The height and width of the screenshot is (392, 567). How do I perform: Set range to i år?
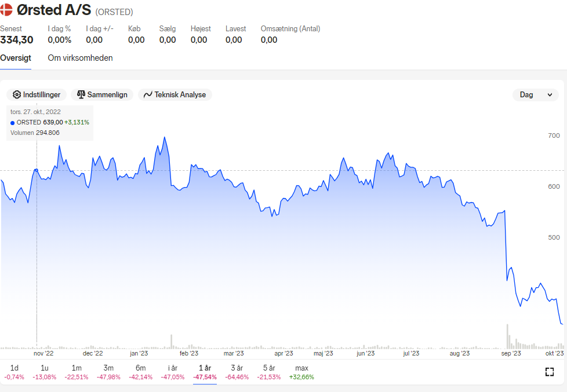tap(173, 372)
